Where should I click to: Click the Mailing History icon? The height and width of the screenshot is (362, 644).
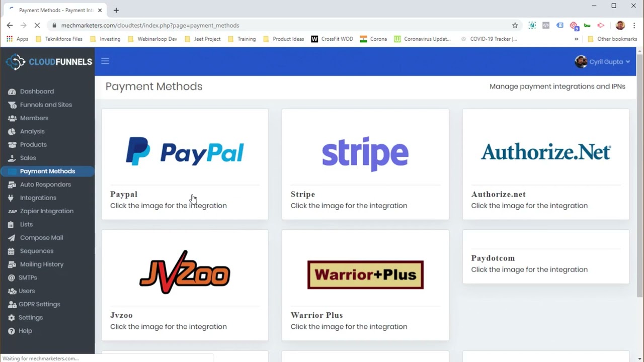12,264
